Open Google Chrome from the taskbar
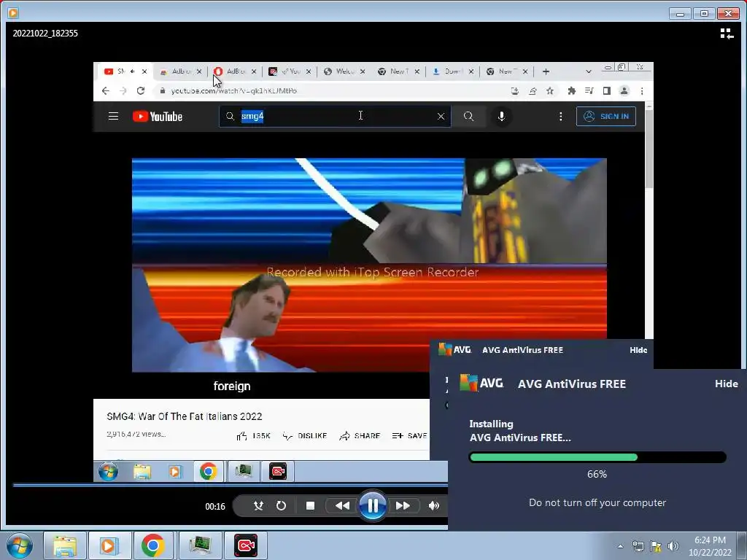 [x=153, y=545]
